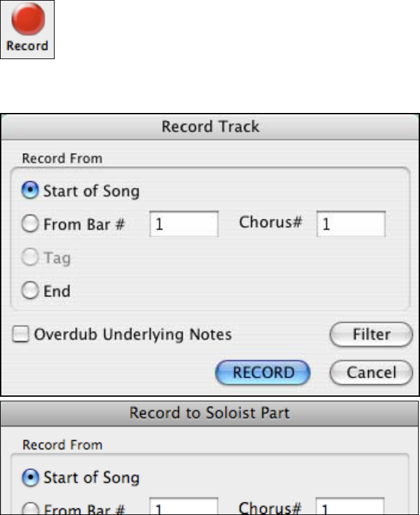Click the Chorus# field in Record Track
Image resolution: width=420 pixels, height=515 pixels.
pos(350,225)
